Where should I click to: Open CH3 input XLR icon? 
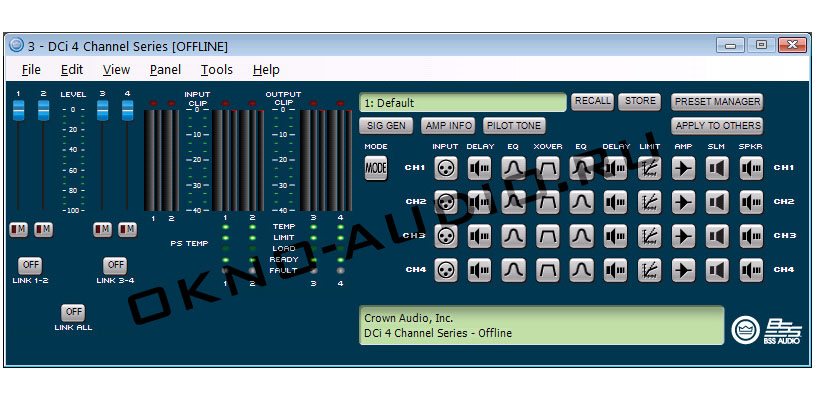click(446, 236)
